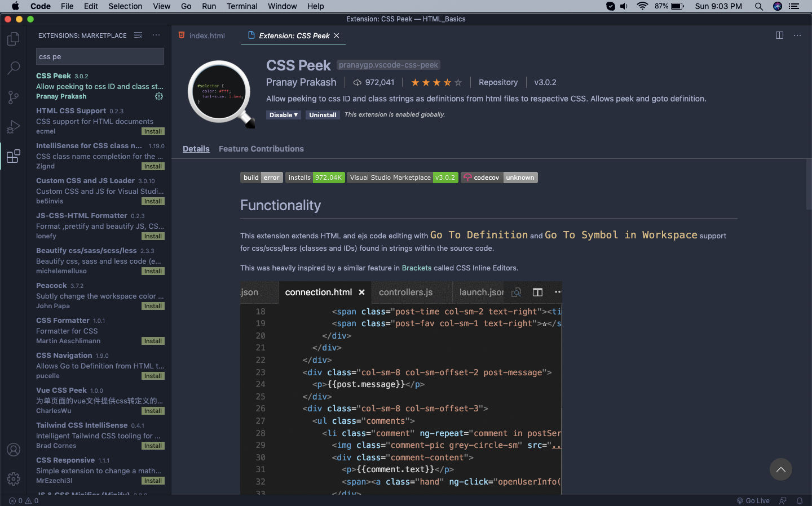Clear extensions search results icon
Viewport: 812px width, 506px height.
coord(138,35)
